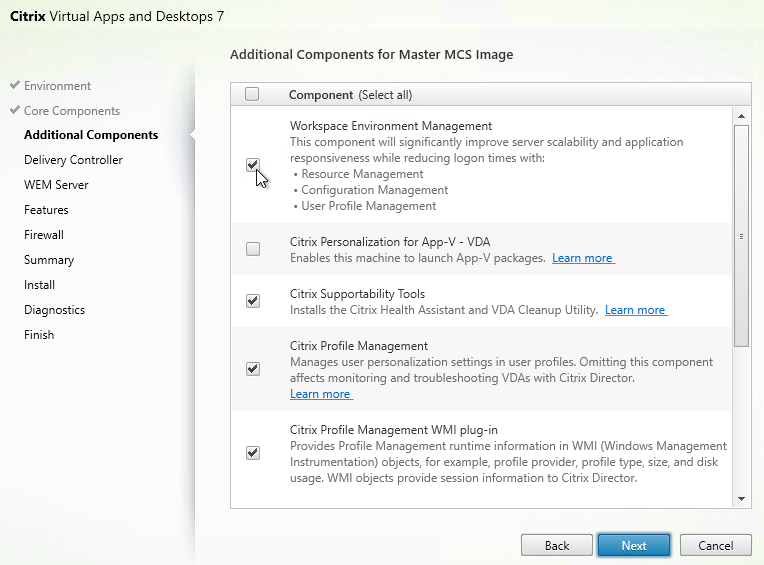Viewport: 764px width, 565px height.
Task: Select the Core Components step
Action: point(72,111)
